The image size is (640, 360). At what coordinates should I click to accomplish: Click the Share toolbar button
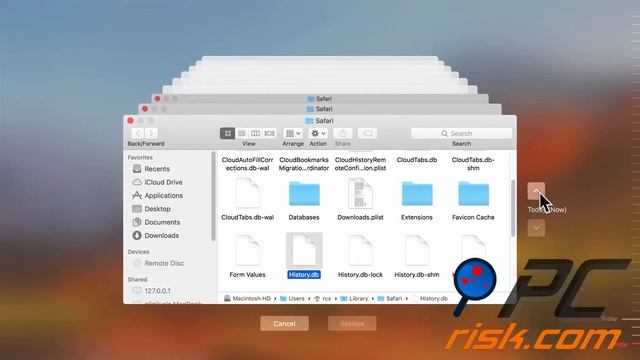click(343, 133)
